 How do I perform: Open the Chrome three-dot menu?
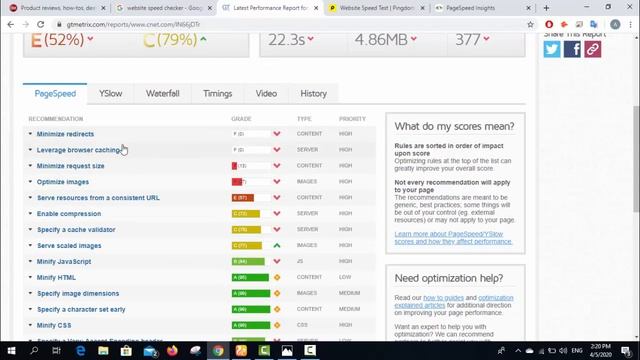pos(631,24)
